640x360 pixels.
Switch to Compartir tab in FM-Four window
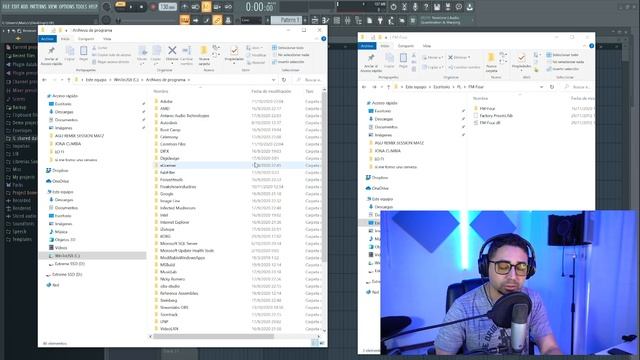coord(406,46)
